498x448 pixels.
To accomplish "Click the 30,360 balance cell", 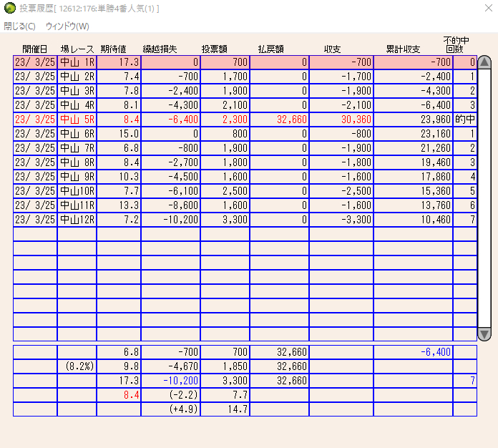I will (341, 120).
